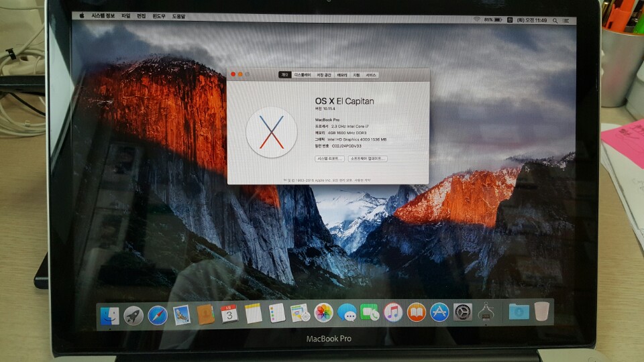
Task: Open Finder from the Dock
Action: [109, 315]
